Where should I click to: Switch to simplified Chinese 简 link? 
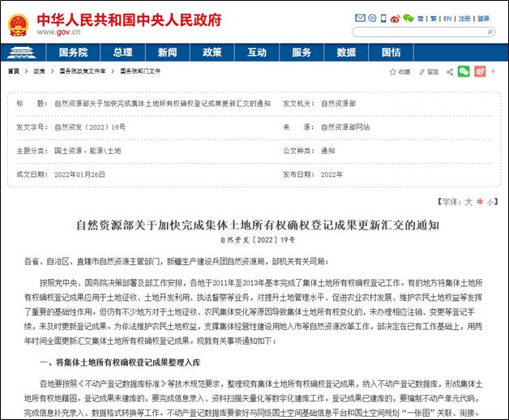tap(420, 19)
